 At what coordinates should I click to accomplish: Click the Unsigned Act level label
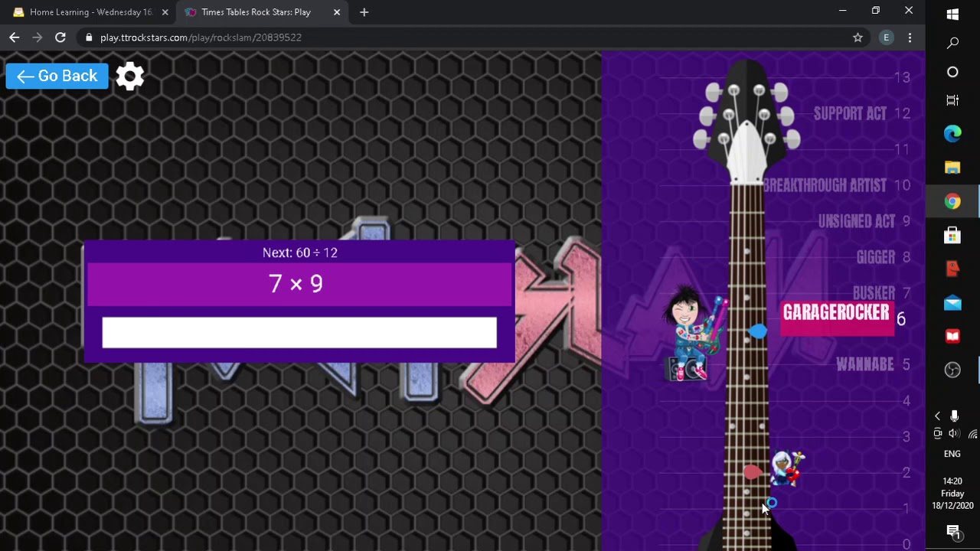(x=856, y=221)
